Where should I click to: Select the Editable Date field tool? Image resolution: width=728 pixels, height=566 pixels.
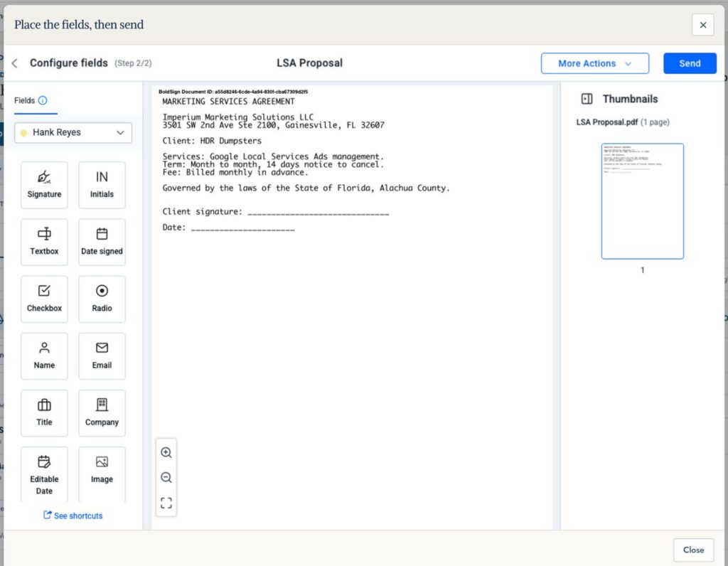[44, 474]
